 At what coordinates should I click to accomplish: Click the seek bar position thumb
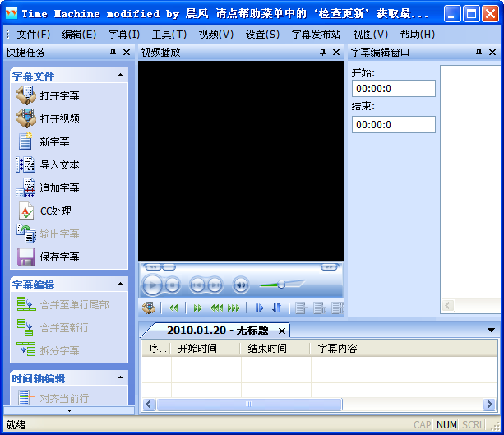coord(169,267)
